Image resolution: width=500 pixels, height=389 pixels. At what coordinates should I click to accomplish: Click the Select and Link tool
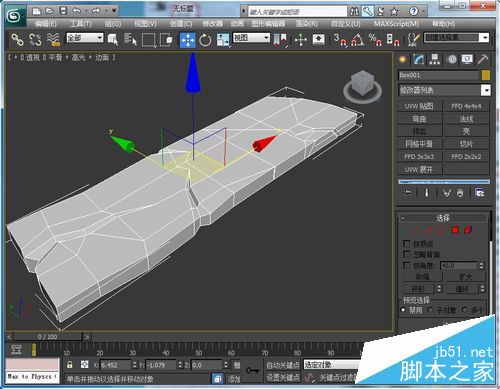point(17,40)
